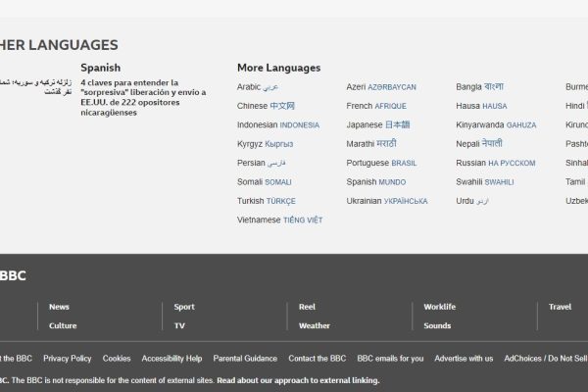Choose Vietnamese TIẾNG VIỆT language
Viewport: 588px width, 392px height.
[279, 220]
